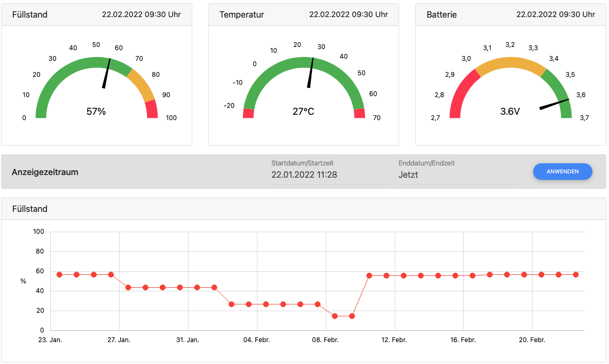Viewport: 609px width, 364px height.
Task: Open the Enddatum/Endzeit field showing Jetzt
Action: point(457,175)
